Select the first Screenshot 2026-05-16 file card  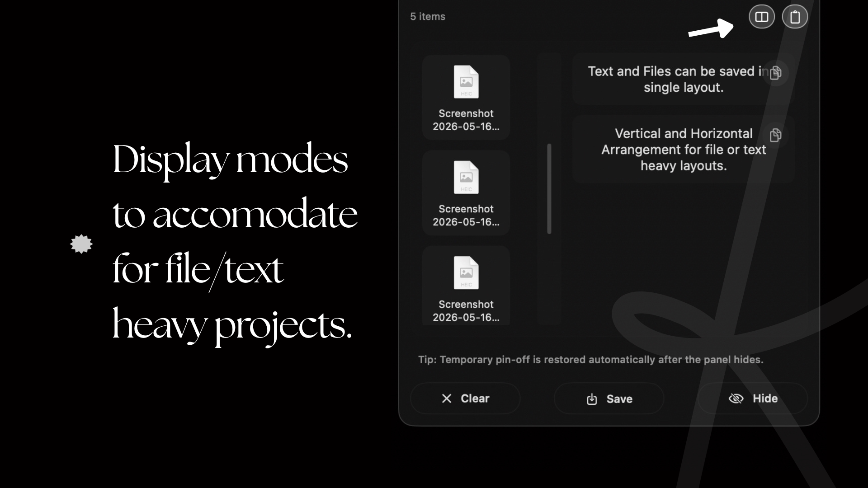click(466, 98)
